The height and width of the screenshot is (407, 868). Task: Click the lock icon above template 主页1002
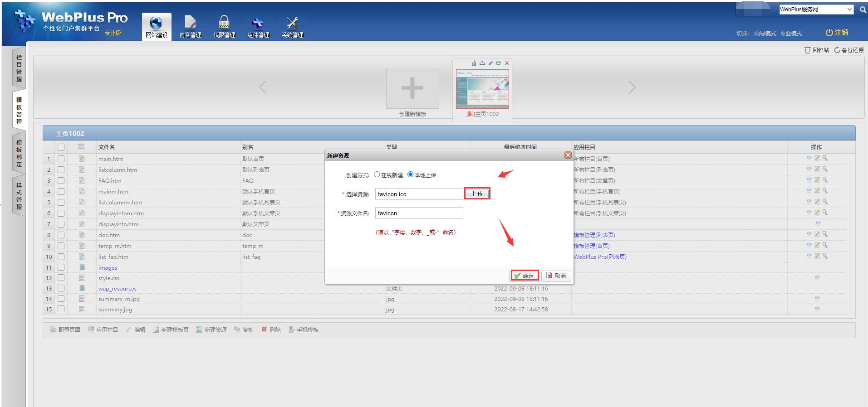474,63
